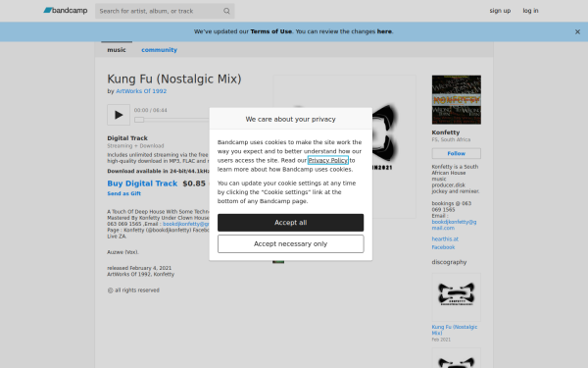Click the 'Digital Track' heading
This screenshot has width=588, height=368.
(x=127, y=137)
